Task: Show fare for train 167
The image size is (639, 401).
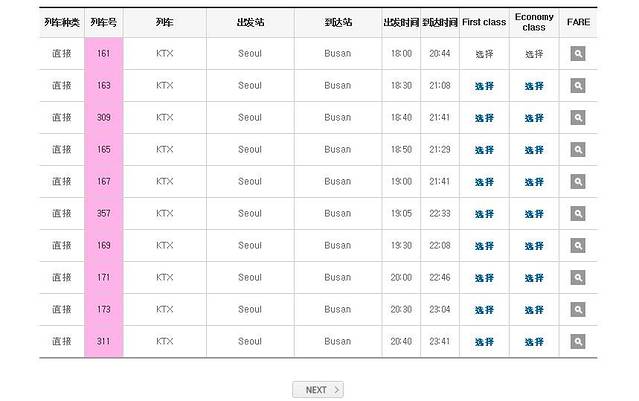Action: coord(577,182)
